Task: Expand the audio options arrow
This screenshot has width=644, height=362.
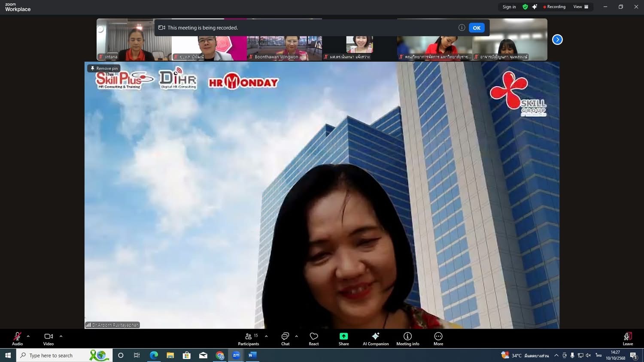Action: click(28, 336)
